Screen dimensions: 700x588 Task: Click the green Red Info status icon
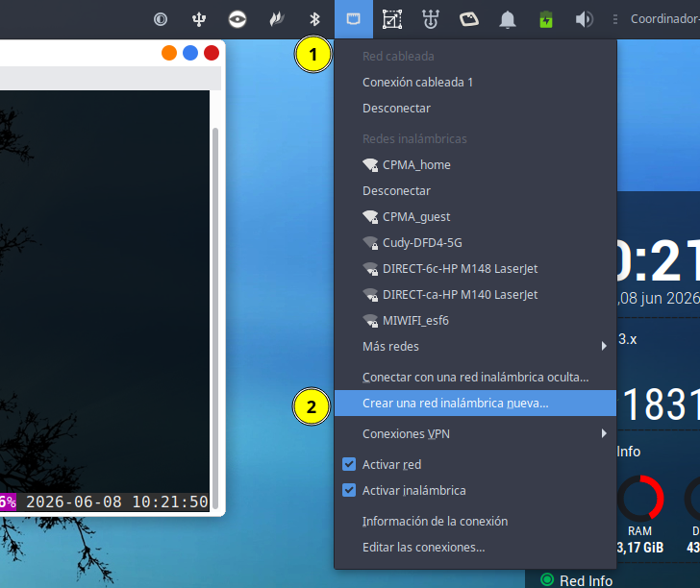click(x=547, y=579)
